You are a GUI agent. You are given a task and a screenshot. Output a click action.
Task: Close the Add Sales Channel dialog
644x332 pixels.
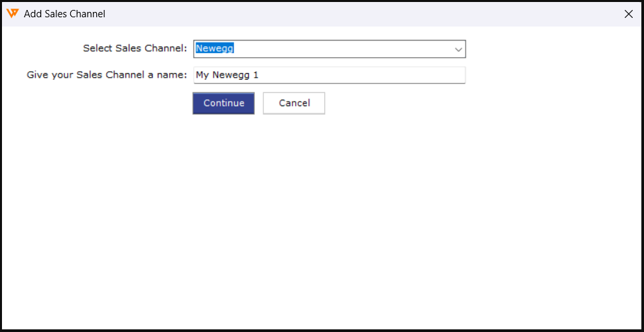tap(629, 14)
